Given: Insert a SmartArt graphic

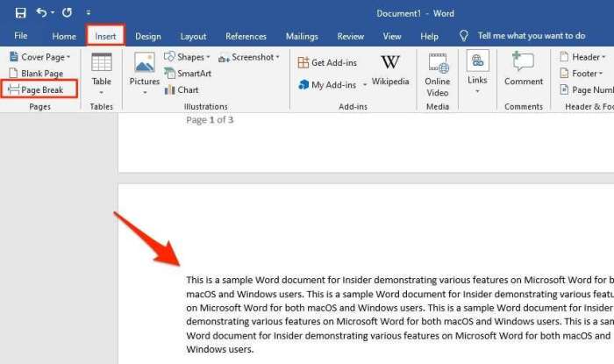Looking at the screenshot, I should [x=188, y=73].
